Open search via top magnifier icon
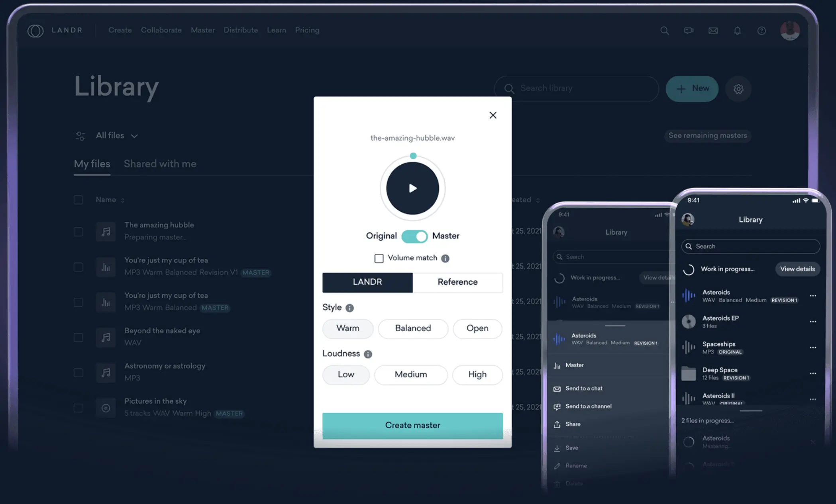Viewport: 836px width, 504px height. pos(664,31)
